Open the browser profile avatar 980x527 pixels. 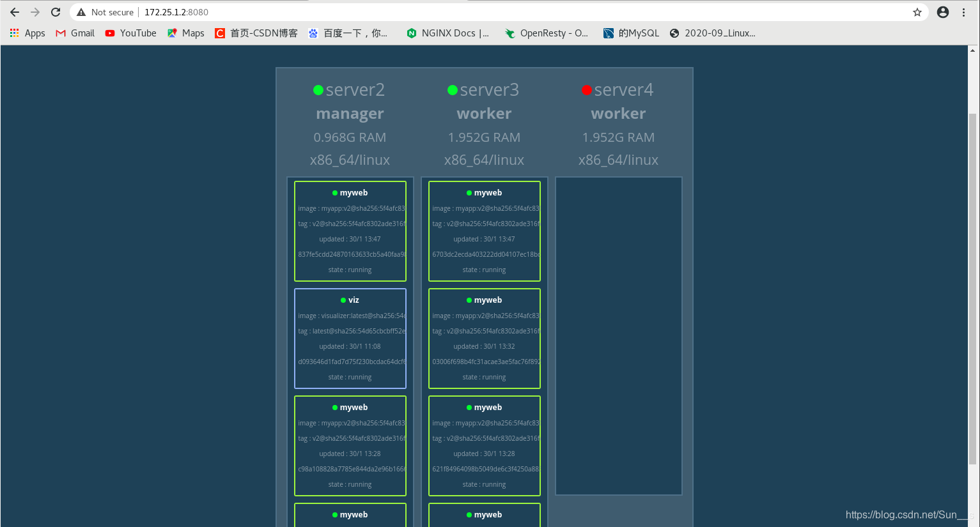(943, 12)
